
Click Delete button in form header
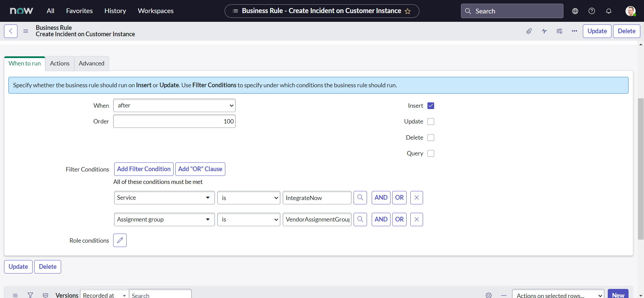(627, 31)
